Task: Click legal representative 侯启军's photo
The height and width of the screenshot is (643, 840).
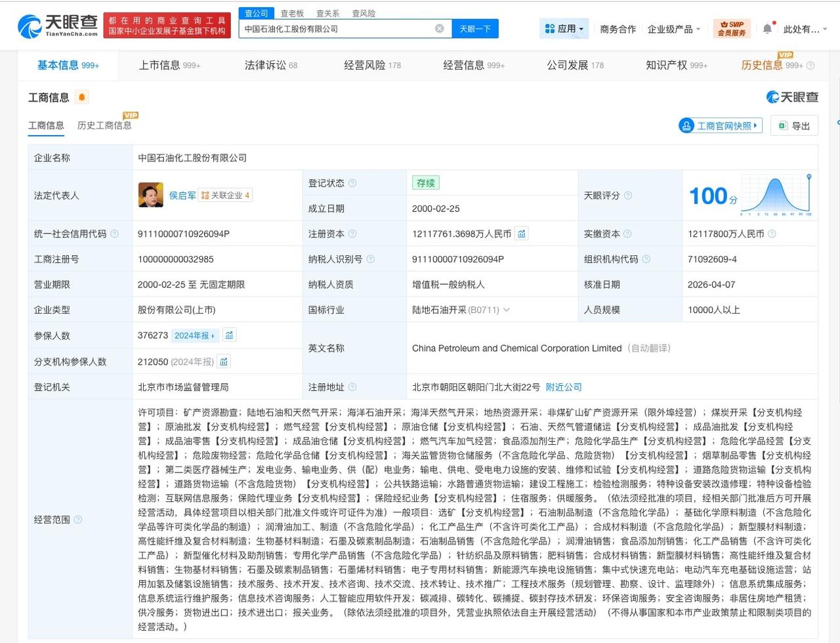Action: (x=151, y=195)
